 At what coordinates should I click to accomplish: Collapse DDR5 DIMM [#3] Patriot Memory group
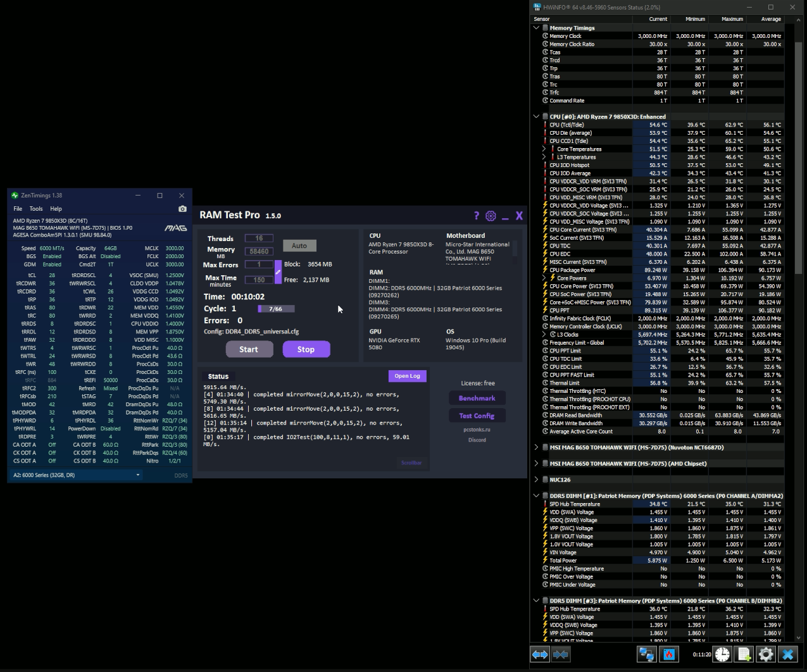[537, 600]
